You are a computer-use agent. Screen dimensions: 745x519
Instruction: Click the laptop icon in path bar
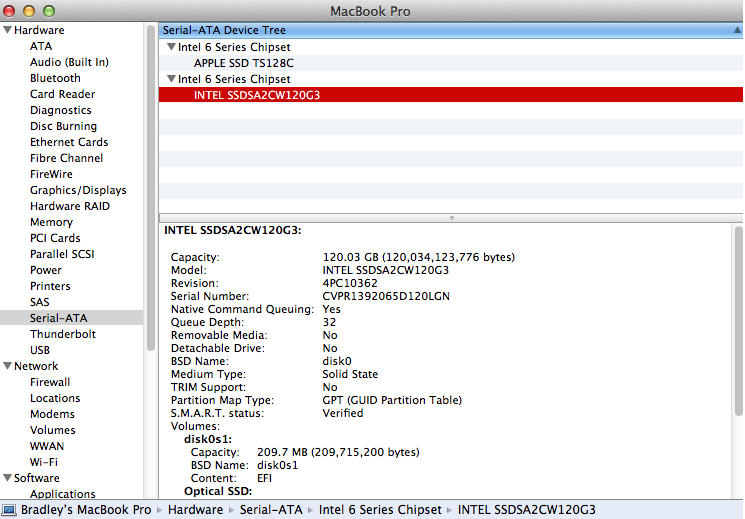[x=9, y=510]
